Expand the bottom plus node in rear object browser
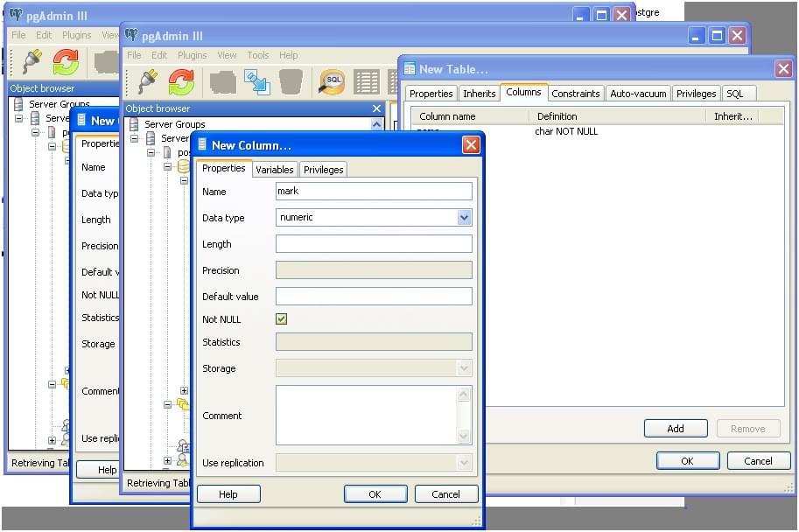The image size is (799, 532). coord(52,440)
